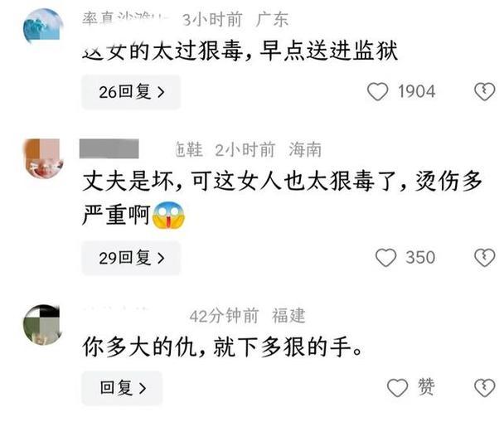The width and height of the screenshot is (504, 422).
Task: Select the comment starting 丈夫是坏
Action: coord(282,198)
